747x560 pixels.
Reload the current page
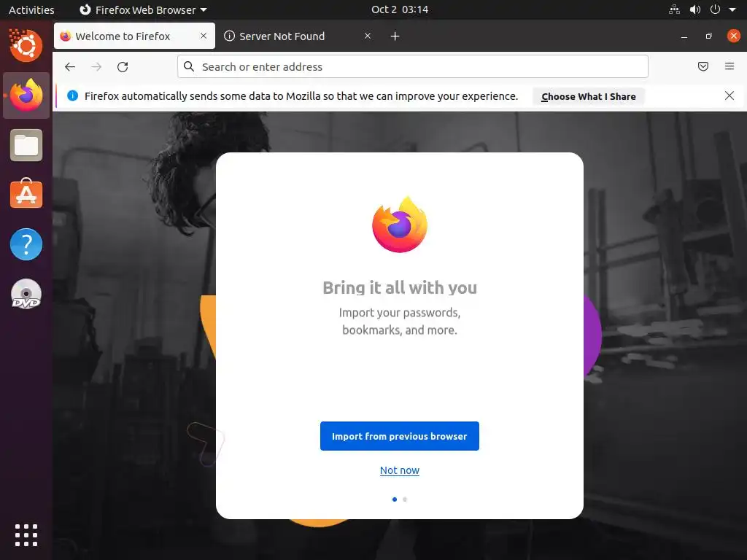tap(123, 66)
